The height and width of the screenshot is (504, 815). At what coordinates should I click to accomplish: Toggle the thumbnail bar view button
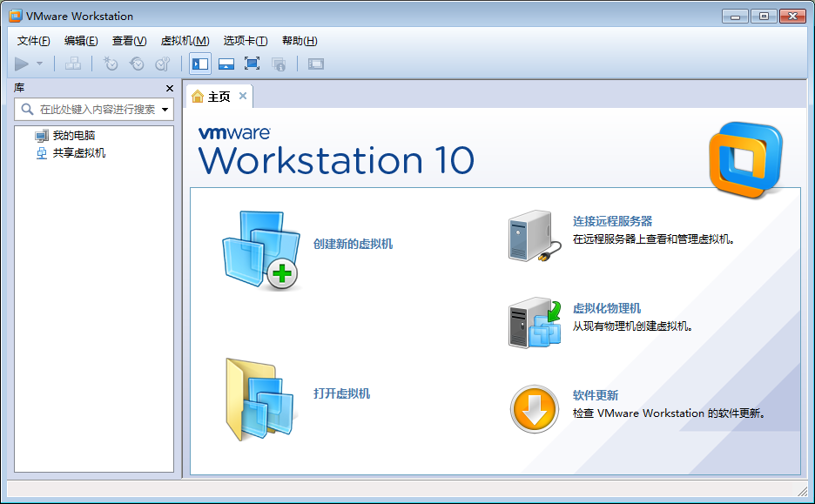(x=226, y=64)
